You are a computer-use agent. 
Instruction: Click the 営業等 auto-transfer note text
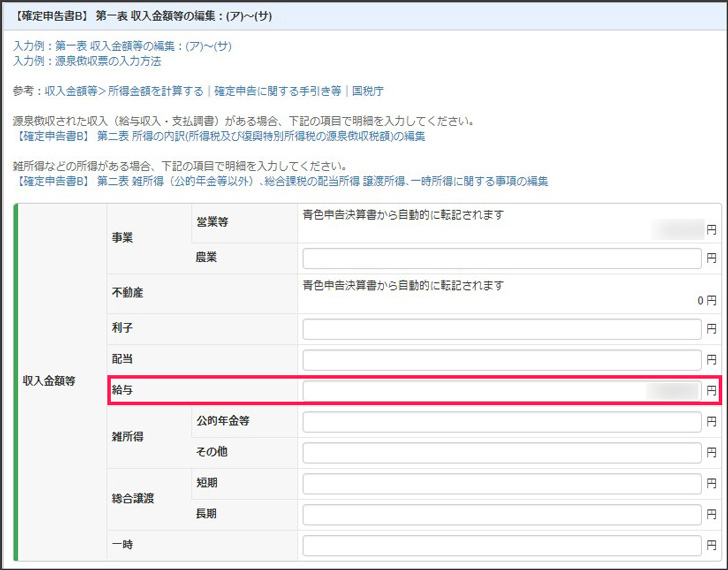coord(402,215)
